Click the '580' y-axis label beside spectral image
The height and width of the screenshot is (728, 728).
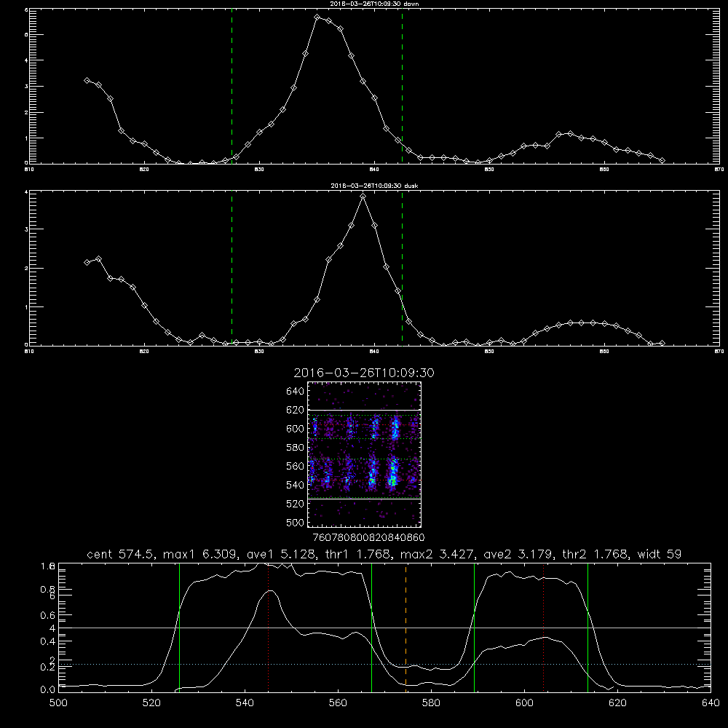click(x=296, y=448)
